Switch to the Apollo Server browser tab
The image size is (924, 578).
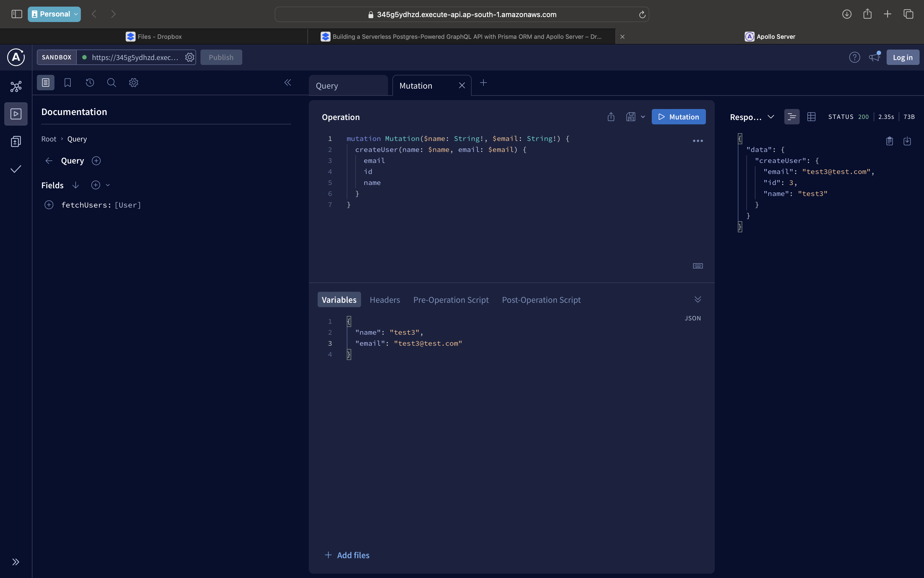pos(770,37)
